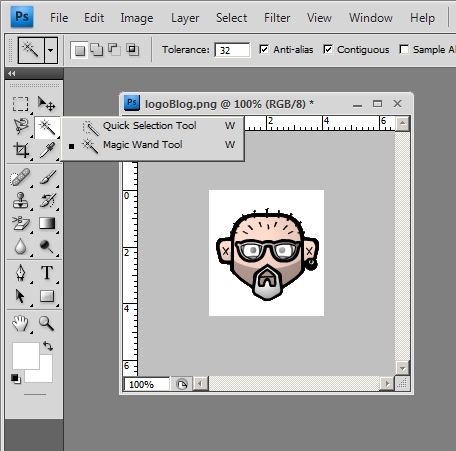Viewport: 456px width, 451px height.
Task: Select the Healing Brush tool
Action: (20, 177)
